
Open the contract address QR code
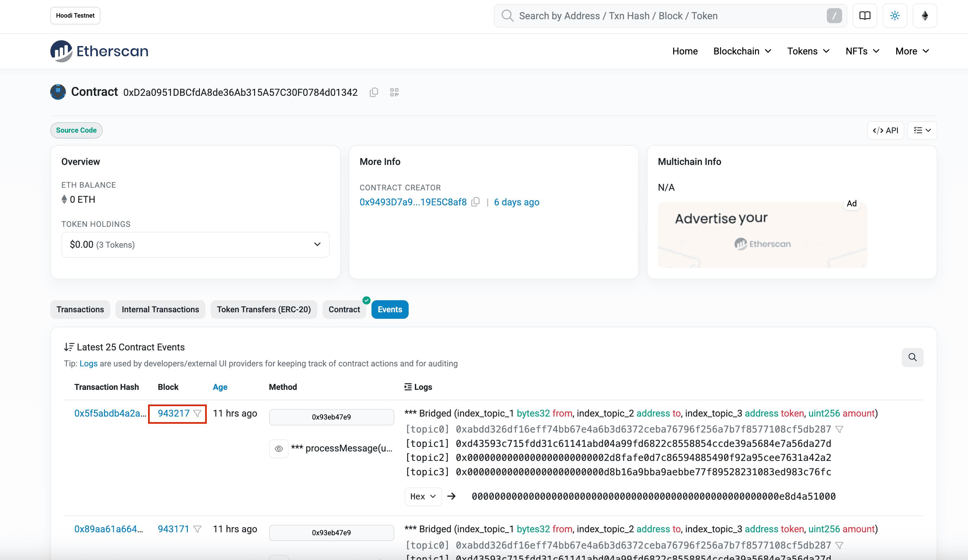[x=394, y=92]
